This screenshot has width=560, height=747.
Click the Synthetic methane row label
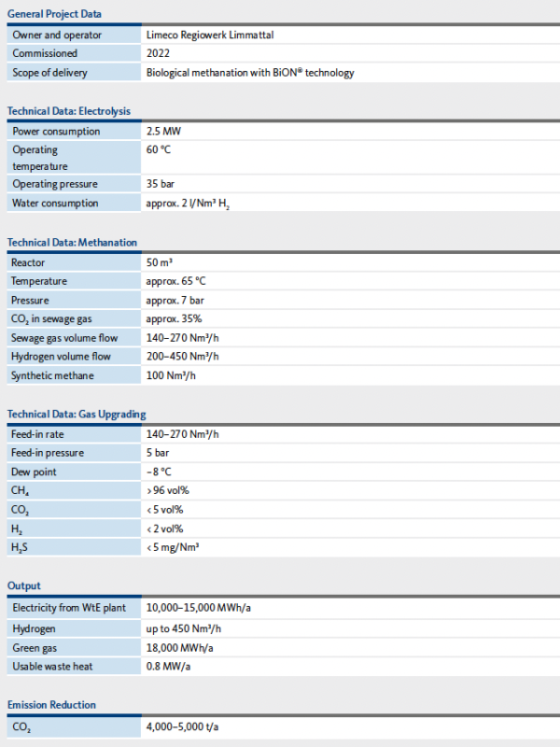52,375
